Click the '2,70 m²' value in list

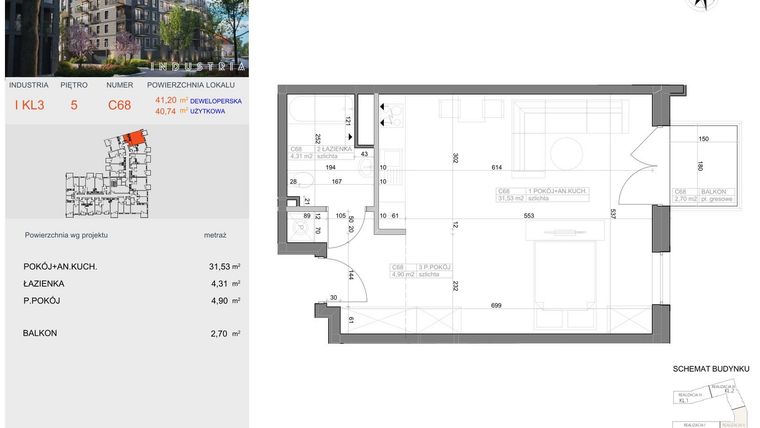tap(226, 333)
